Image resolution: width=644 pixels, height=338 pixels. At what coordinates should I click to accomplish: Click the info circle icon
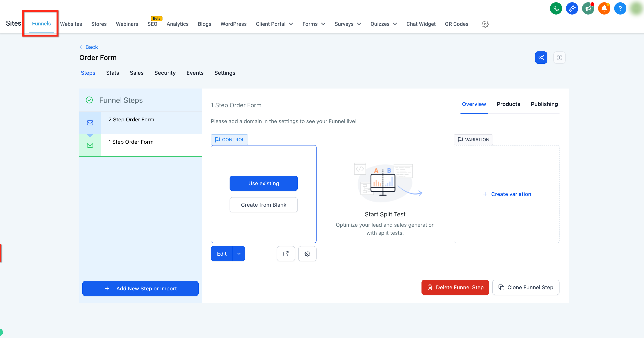[560, 58]
